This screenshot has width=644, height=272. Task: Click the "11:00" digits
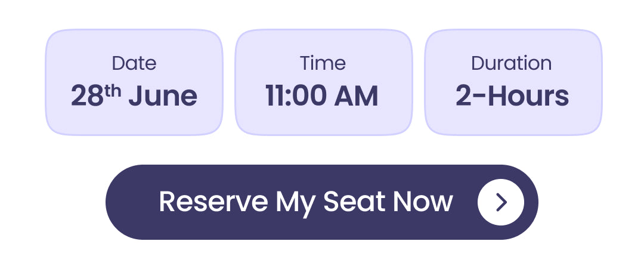(x=296, y=96)
